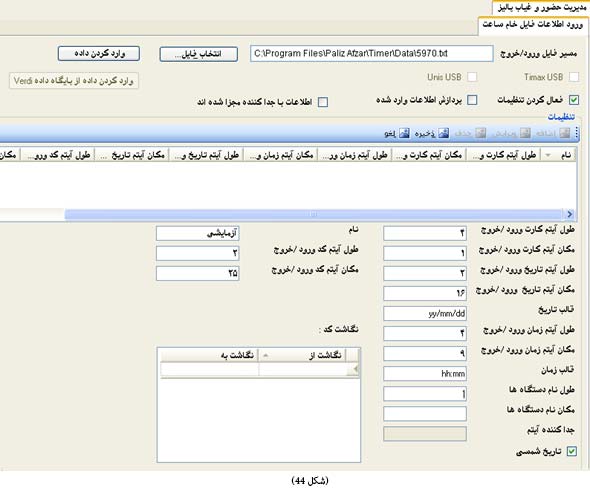Screen dimensions: 590x497
Task: Toggle the فعال کردن تنظیمات checkbox
Action: tap(574, 100)
